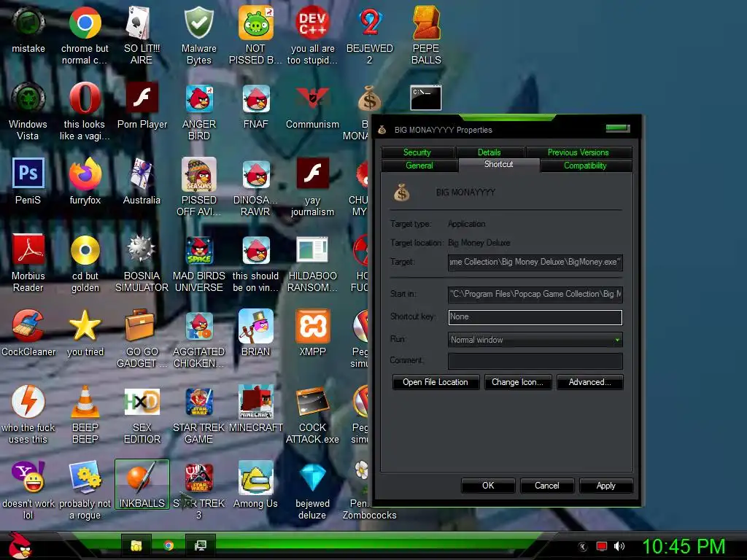Close the BIG MONAYYYY Properties window
The width and height of the screenshot is (747, 560).
pos(618,128)
